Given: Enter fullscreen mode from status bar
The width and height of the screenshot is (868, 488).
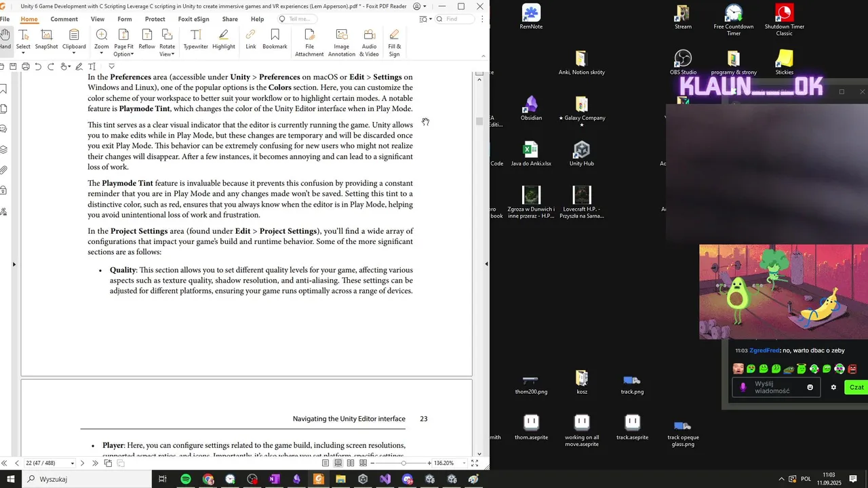Looking at the screenshot, I should point(475,463).
